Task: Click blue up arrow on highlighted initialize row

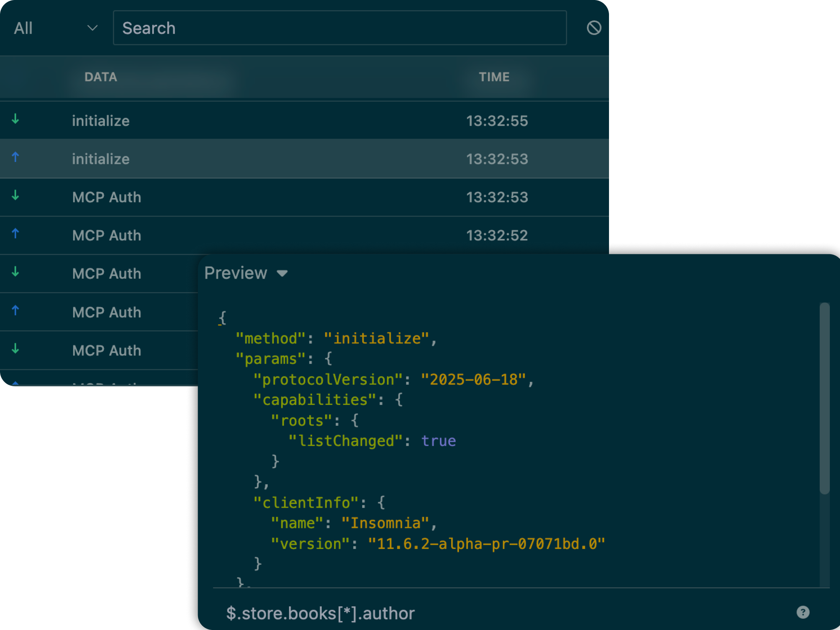Action: [x=16, y=157]
